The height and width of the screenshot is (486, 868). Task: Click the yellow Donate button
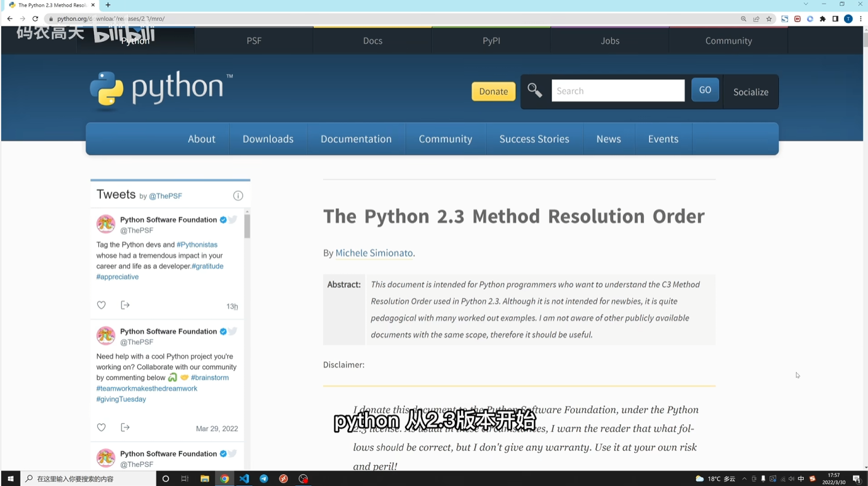494,91
